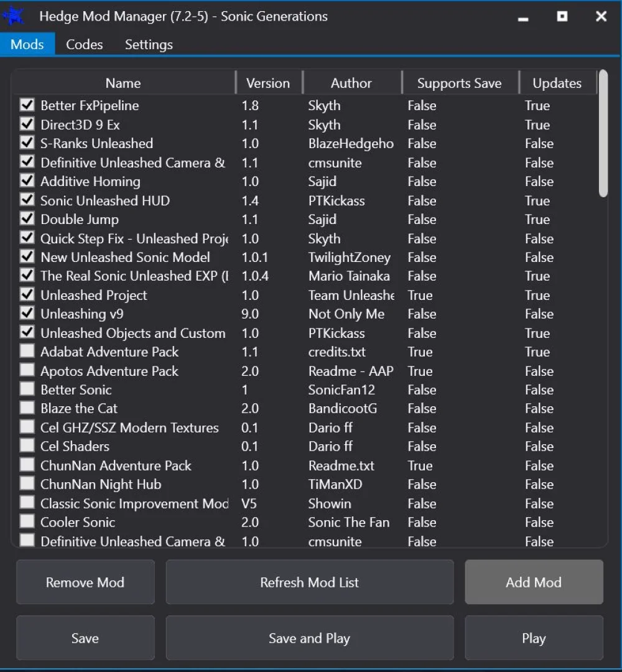
Task: Uncheck the Double Jump mod
Action: pyautogui.click(x=27, y=219)
